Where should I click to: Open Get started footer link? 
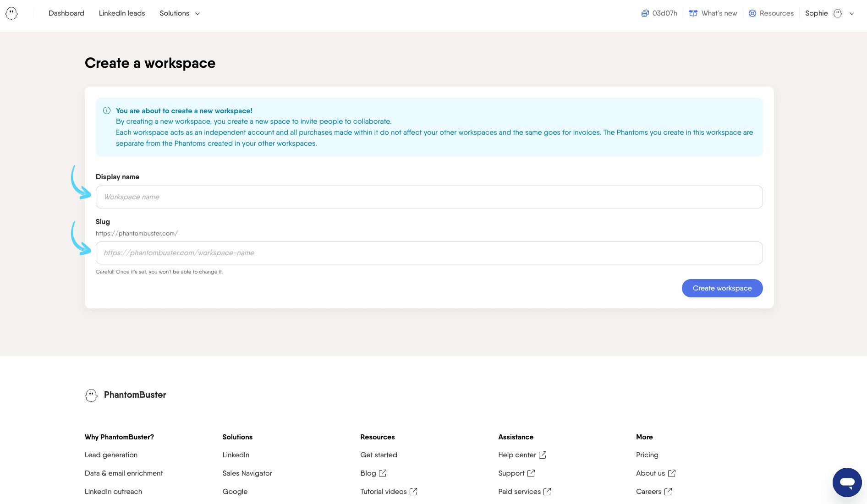pos(379,455)
